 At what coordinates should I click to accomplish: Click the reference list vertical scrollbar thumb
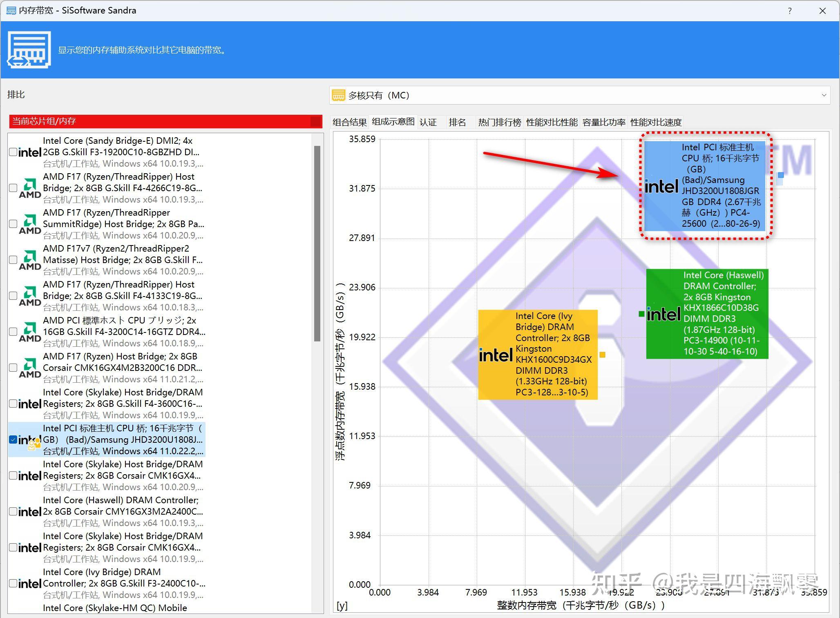pos(317,243)
